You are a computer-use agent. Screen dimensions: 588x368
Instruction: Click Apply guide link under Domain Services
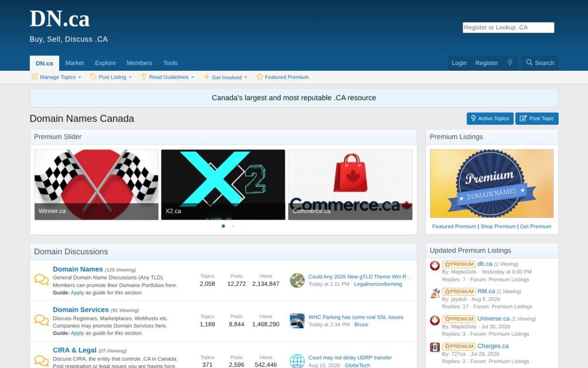click(x=78, y=333)
